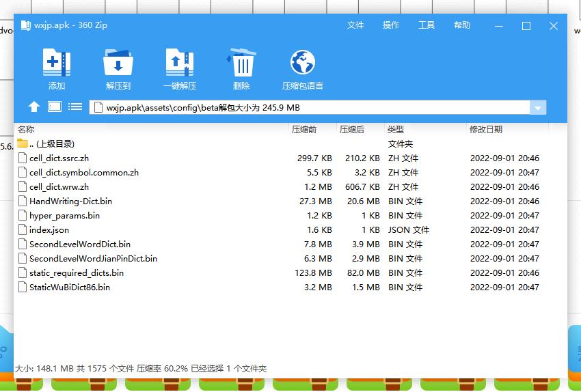
Task: Click the Archive Language (压缩包语言) globe icon
Action: click(x=302, y=63)
